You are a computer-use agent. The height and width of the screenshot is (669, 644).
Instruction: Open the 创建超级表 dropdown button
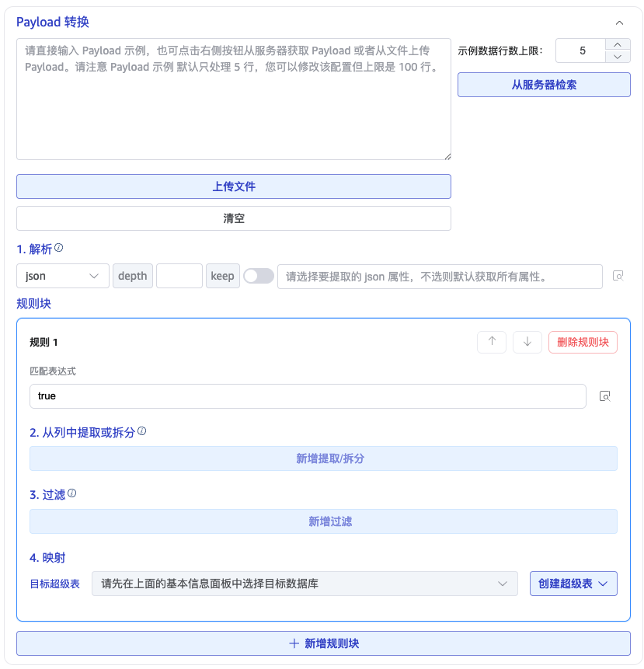point(573,584)
